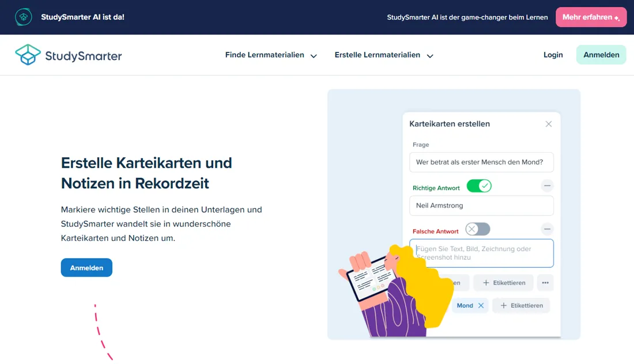634x364 pixels.
Task: Click the Neil Armstrong answer field
Action: 481,206
